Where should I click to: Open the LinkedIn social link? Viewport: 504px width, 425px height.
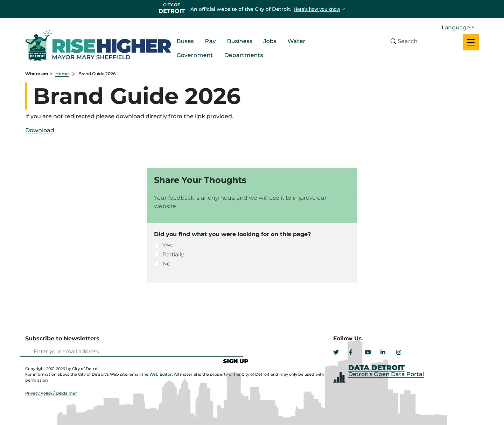click(x=383, y=352)
